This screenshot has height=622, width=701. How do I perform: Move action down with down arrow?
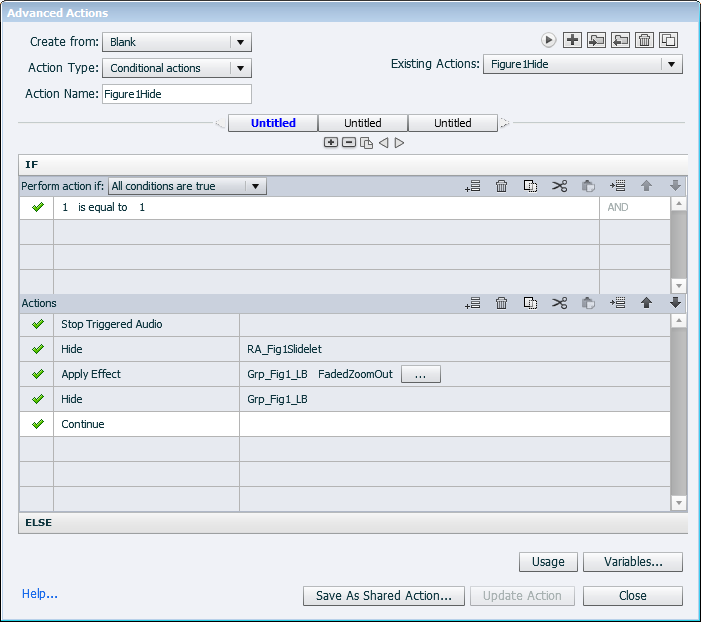(x=675, y=303)
